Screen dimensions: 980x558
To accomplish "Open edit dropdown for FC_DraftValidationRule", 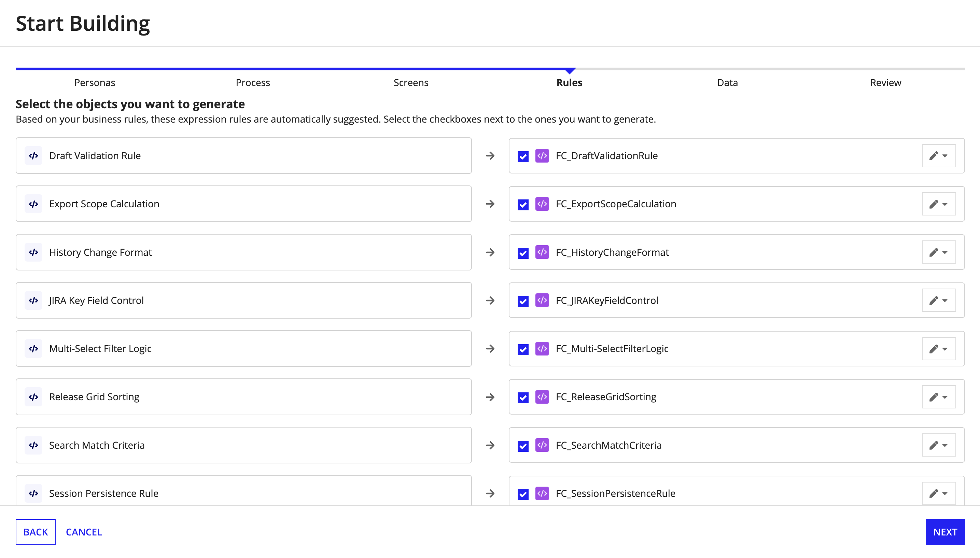I will pyautogui.click(x=939, y=156).
